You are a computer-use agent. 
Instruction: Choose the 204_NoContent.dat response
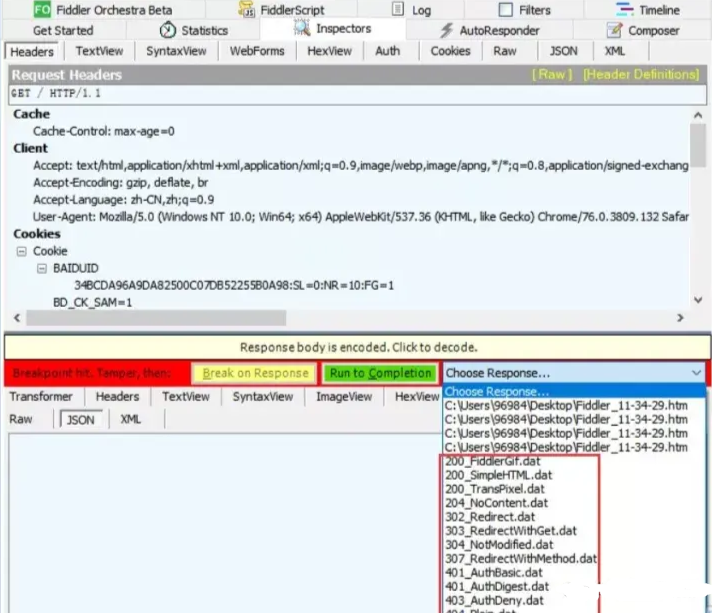[x=496, y=503]
